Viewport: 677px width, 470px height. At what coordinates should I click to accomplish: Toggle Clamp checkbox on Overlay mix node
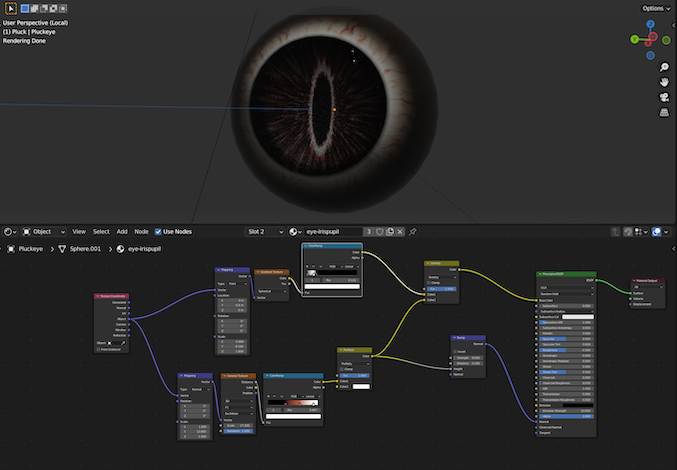[427, 282]
